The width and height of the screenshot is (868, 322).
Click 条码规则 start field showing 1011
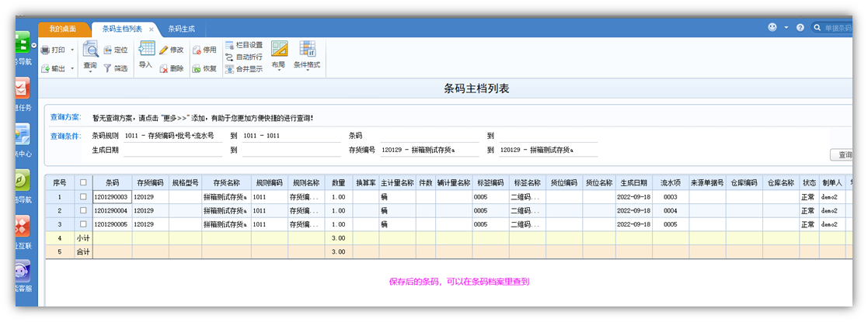[173, 136]
